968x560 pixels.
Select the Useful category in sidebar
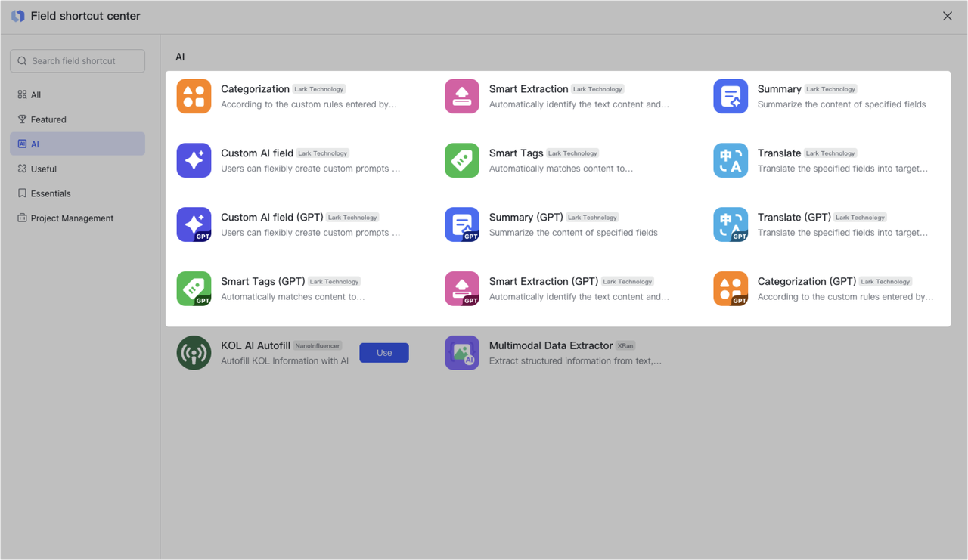click(x=43, y=169)
